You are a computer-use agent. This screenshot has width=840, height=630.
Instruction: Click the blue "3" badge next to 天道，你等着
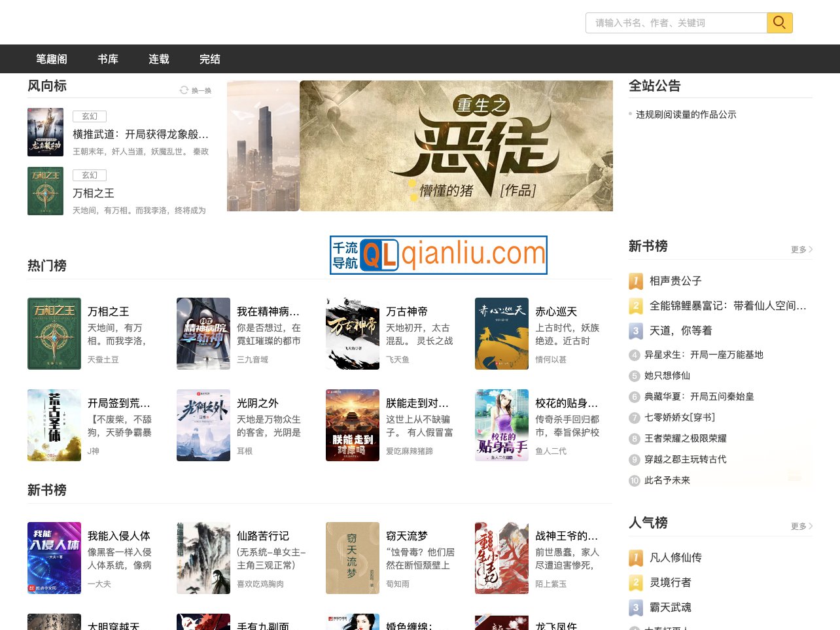[635, 331]
